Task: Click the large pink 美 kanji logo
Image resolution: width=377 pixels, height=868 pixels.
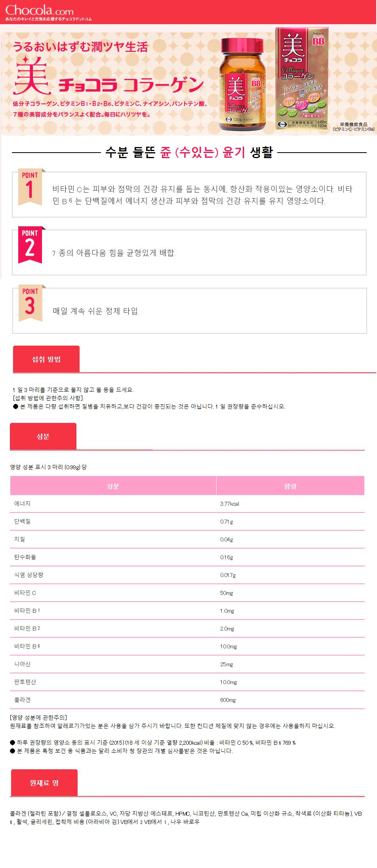Action: (32, 76)
